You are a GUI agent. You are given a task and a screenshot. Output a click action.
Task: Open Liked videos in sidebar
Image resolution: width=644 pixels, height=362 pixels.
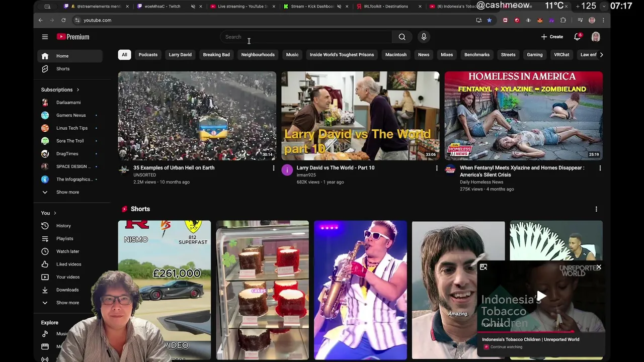pos(68,264)
